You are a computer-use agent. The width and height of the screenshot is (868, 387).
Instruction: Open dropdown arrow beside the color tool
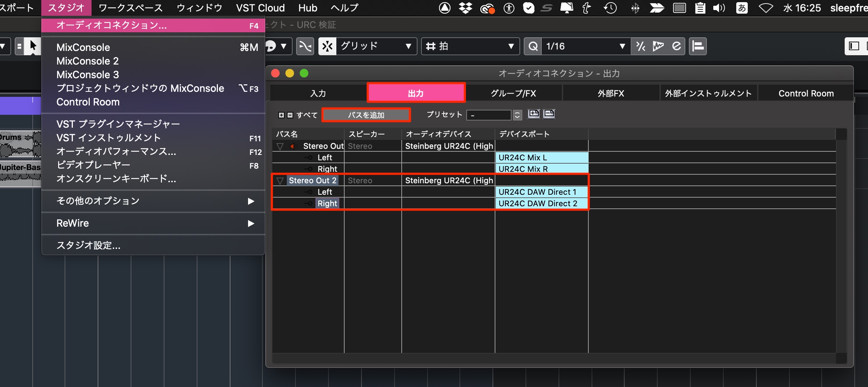tap(284, 46)
